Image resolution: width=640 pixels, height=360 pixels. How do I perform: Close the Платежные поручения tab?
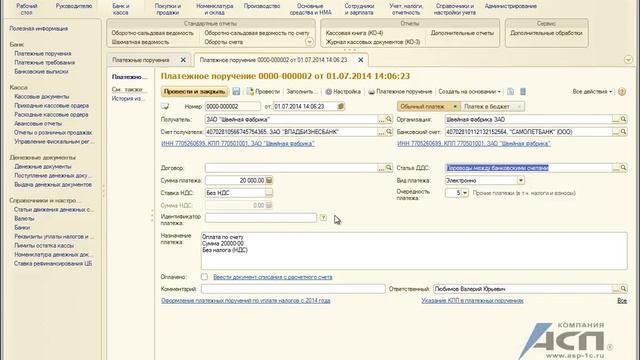[x=183, y=60]
